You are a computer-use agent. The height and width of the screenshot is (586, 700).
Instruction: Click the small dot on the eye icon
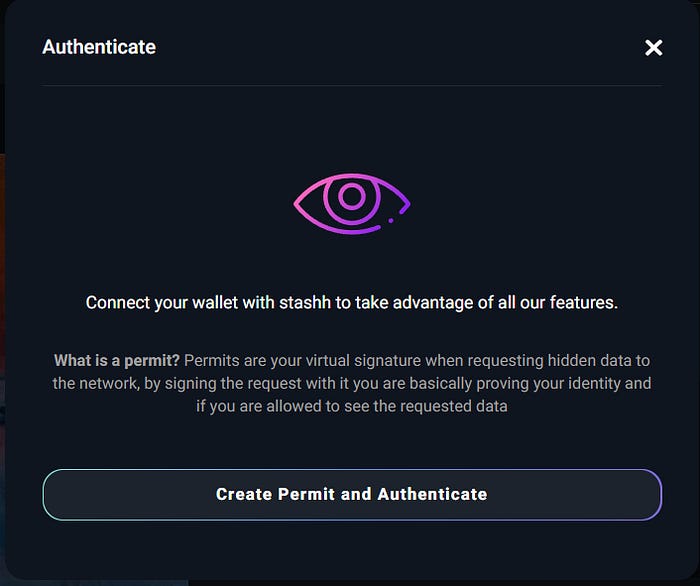point(391,220)
